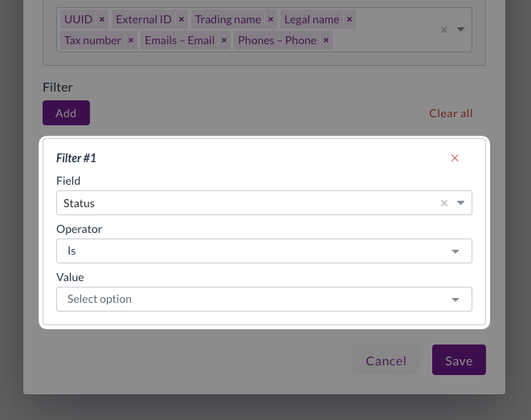Click the Status field input
Image resolution: width=531 pixels, height=420 pixels.
241,203
